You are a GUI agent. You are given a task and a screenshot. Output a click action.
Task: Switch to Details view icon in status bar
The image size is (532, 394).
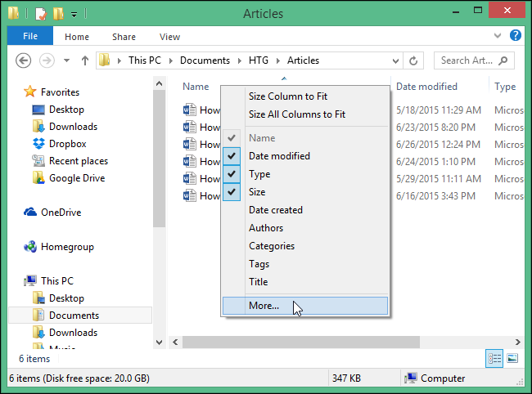coord(494,358)
